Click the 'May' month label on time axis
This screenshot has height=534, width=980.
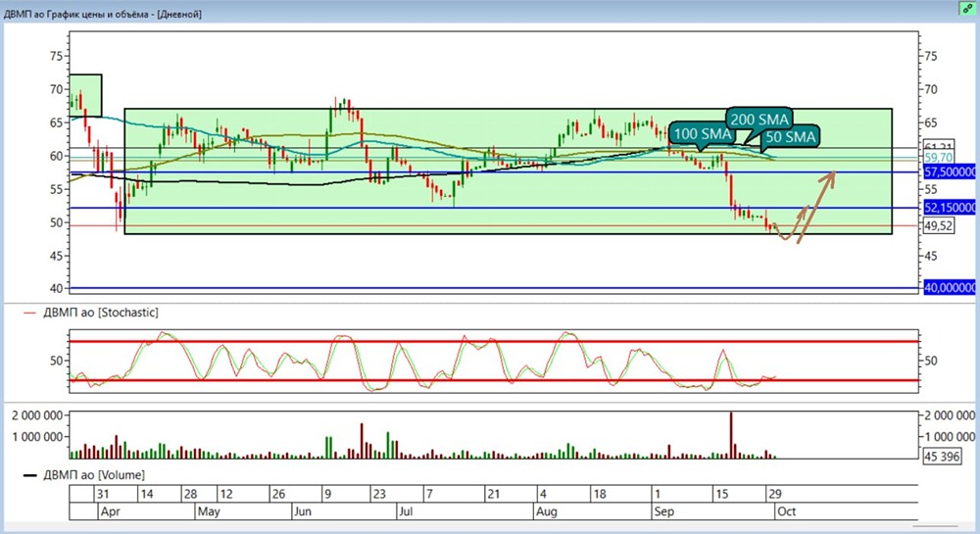point(209,511)
